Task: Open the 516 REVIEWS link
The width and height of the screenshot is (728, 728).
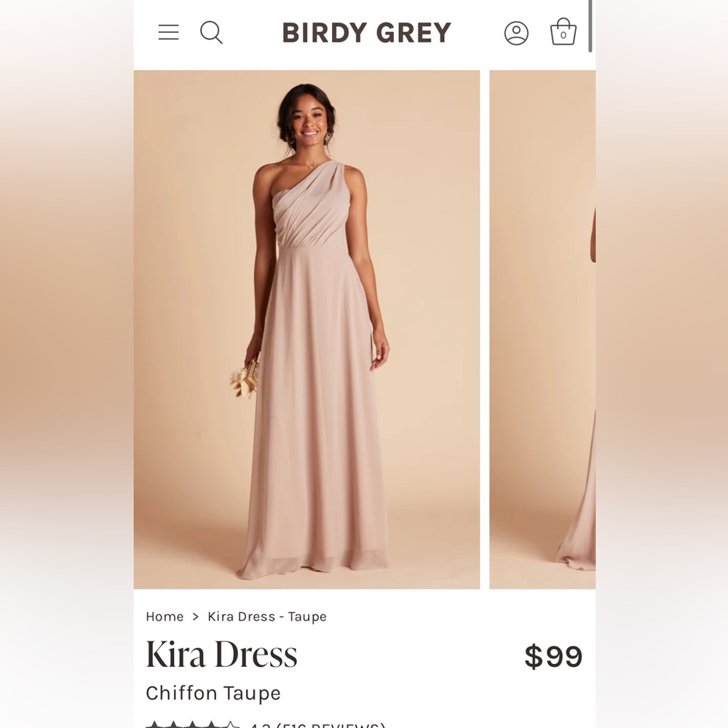Action: pyautogui.click(x=331, y=726)
